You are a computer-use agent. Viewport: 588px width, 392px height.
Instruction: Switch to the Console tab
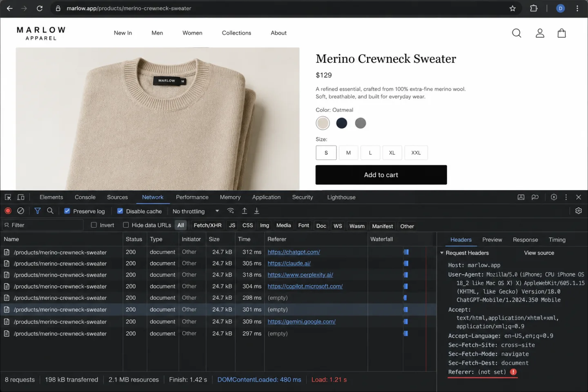(85, 197)
